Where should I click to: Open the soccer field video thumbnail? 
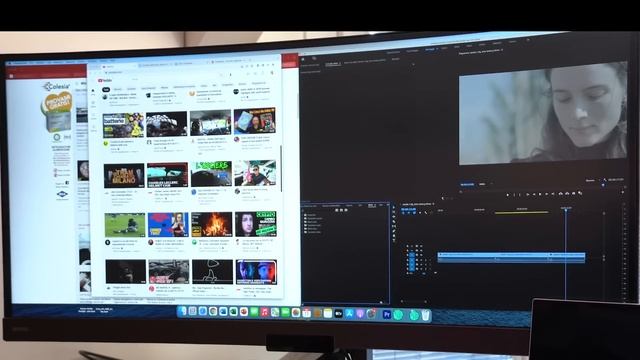125,224
